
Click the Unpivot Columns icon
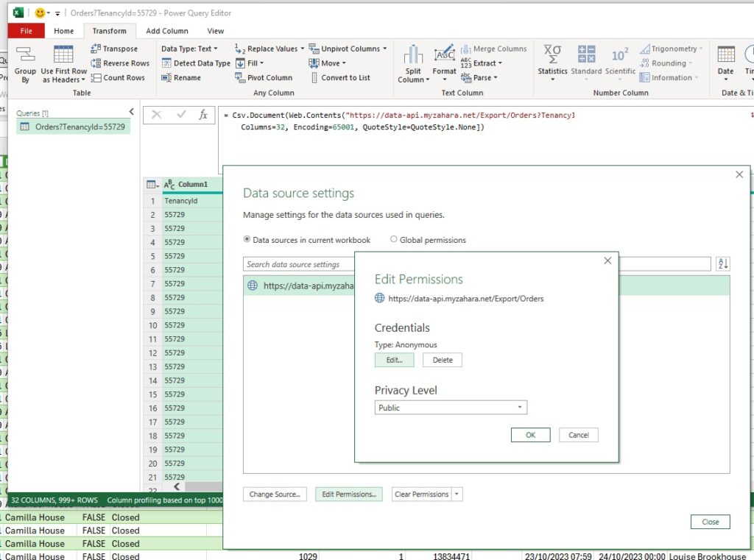pos(314,49)
